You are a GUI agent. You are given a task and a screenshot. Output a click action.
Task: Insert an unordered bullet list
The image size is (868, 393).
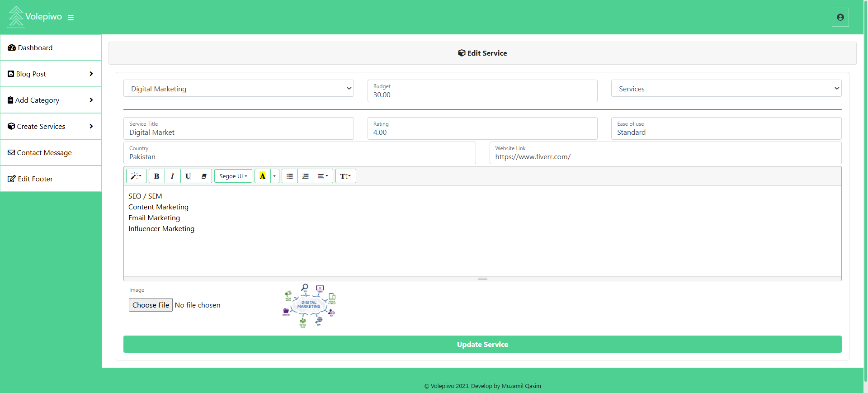coord(290,176)
